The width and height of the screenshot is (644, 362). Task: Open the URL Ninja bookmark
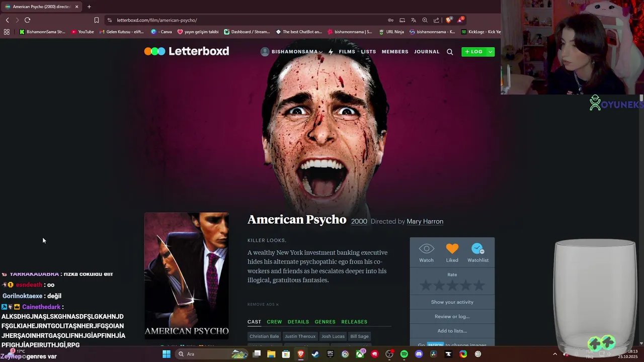click(x=391, y=32)
